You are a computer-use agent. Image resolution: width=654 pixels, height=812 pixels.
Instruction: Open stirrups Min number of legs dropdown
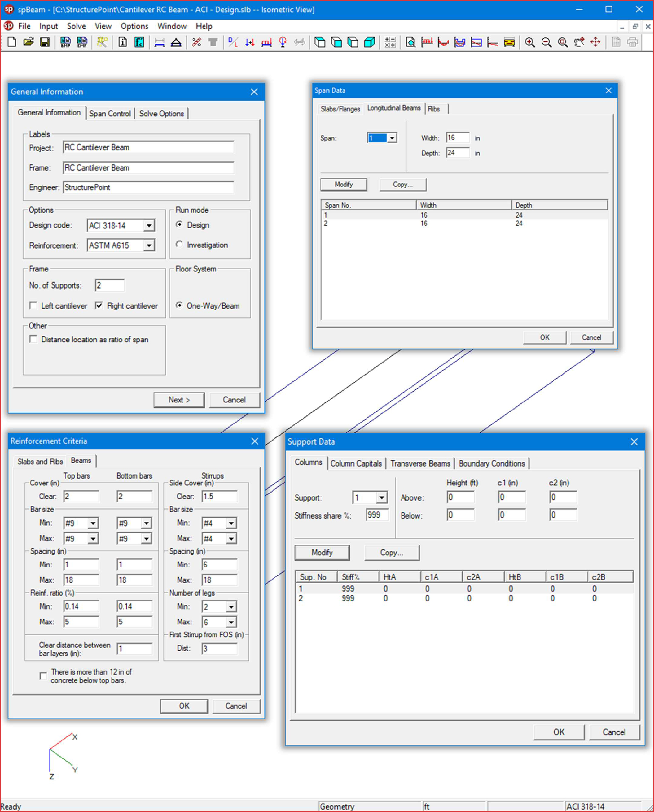[231, 607]
